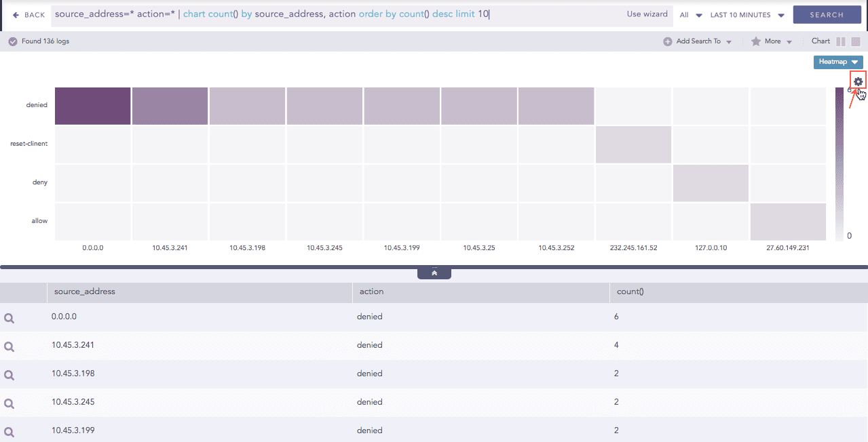This screenshot has width=868, height=442.
Task: Expand the All repositories dropdown
Action: (x=691, y=15)
